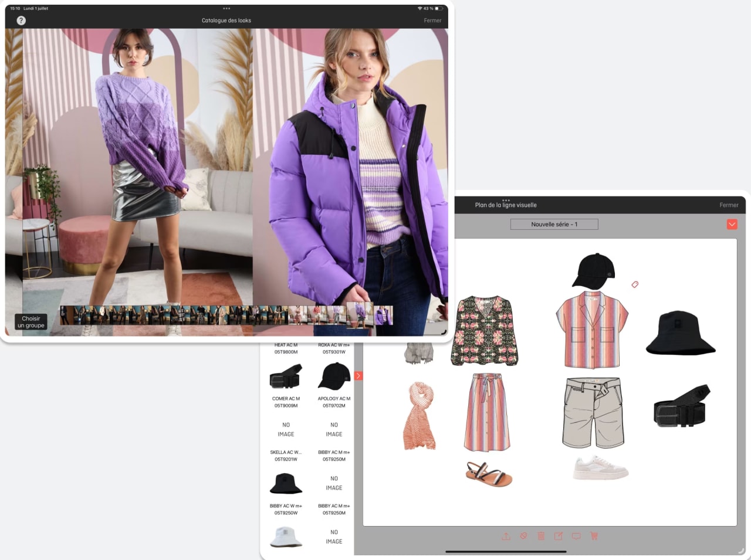Click the battery status icon

click(439, 8)
